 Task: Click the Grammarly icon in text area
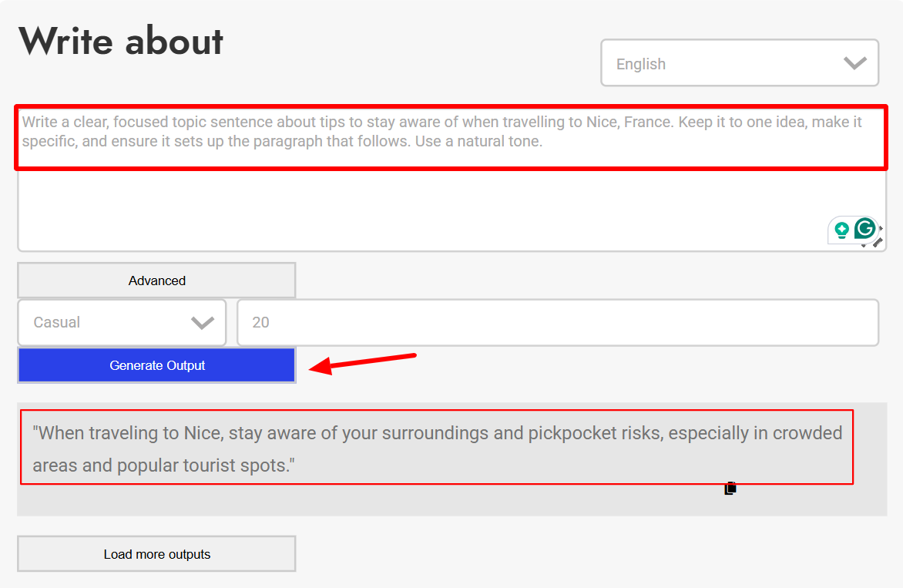(864, 229)
